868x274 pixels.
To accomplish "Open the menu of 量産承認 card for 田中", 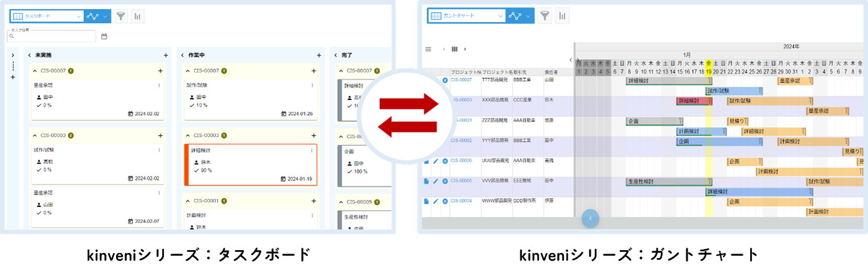I will [159, 85].
